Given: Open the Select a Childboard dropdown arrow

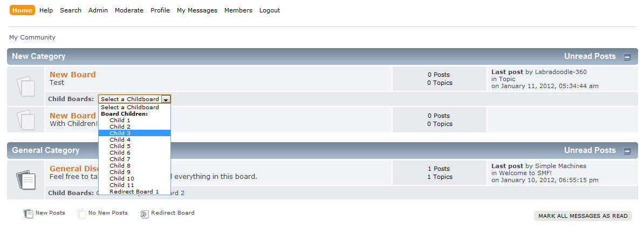Looking at the screenshot, I should coord(166,99).
